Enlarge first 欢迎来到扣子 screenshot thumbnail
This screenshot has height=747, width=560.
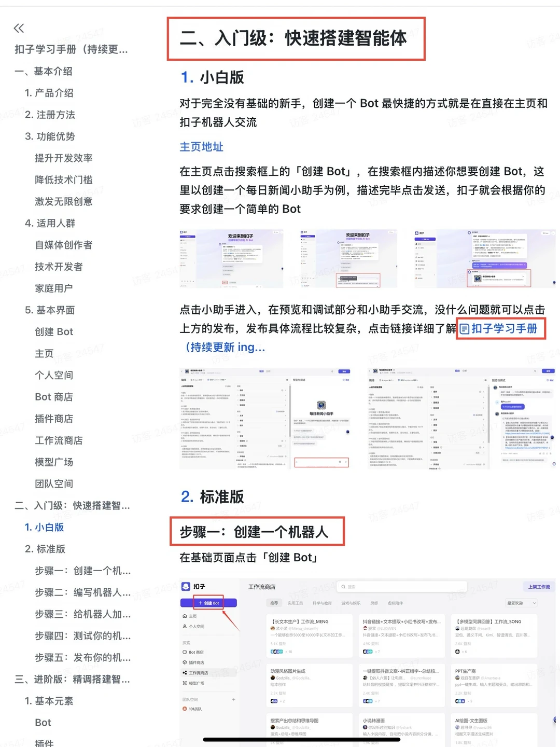point(231,258)
